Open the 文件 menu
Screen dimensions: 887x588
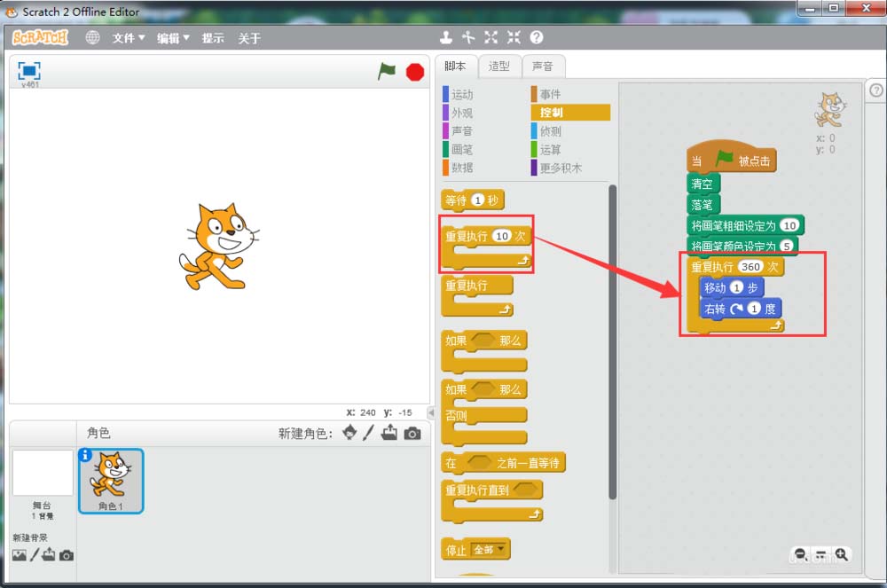[129, 38]
